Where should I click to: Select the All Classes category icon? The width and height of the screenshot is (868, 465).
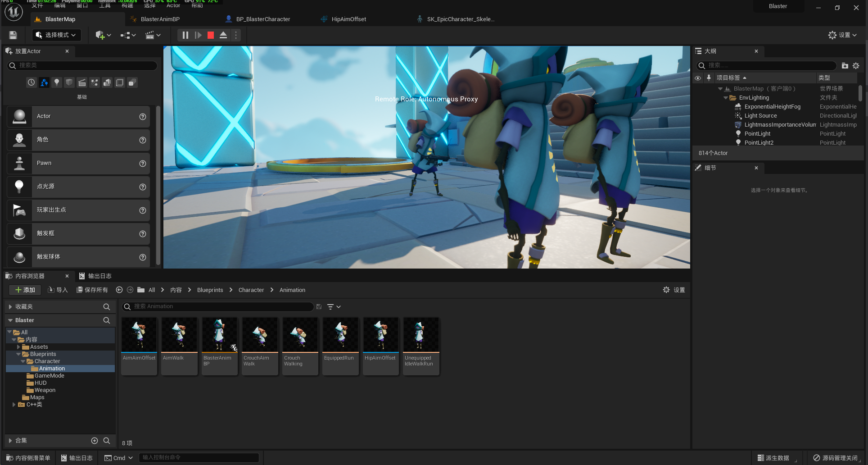pos(132,82)
